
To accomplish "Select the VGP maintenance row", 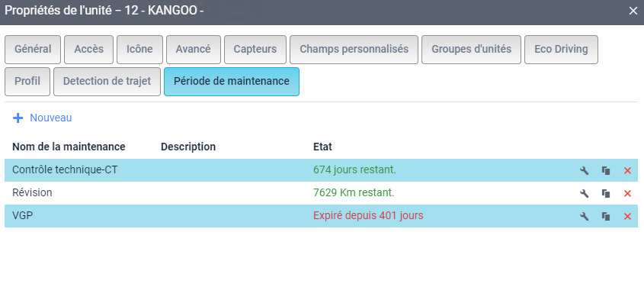I will 321,216.
